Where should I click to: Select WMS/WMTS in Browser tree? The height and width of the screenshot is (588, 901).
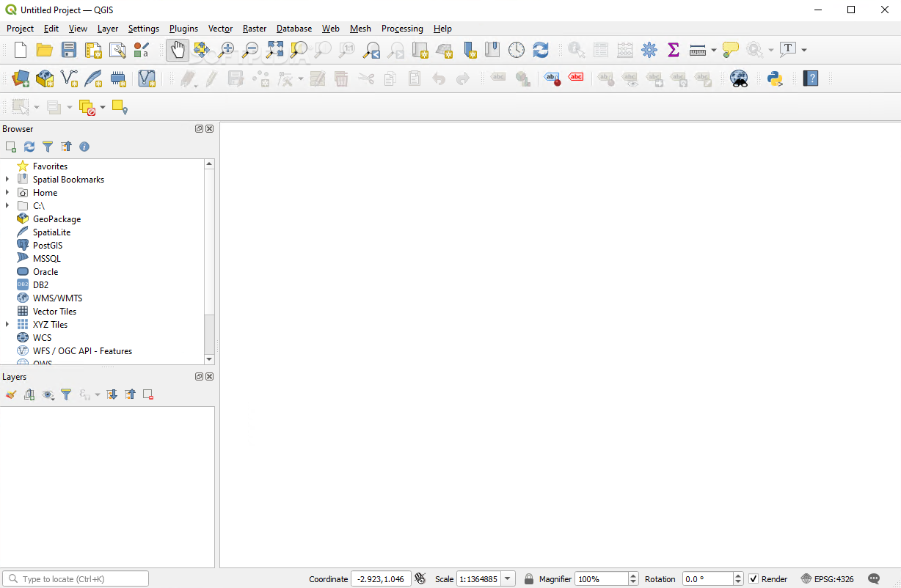(57, 298)
